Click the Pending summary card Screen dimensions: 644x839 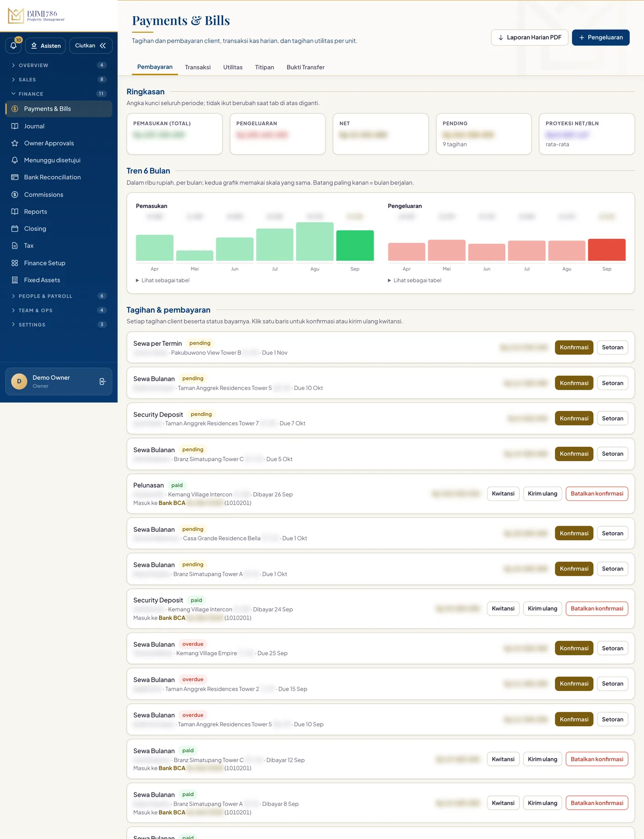[484, 134]
